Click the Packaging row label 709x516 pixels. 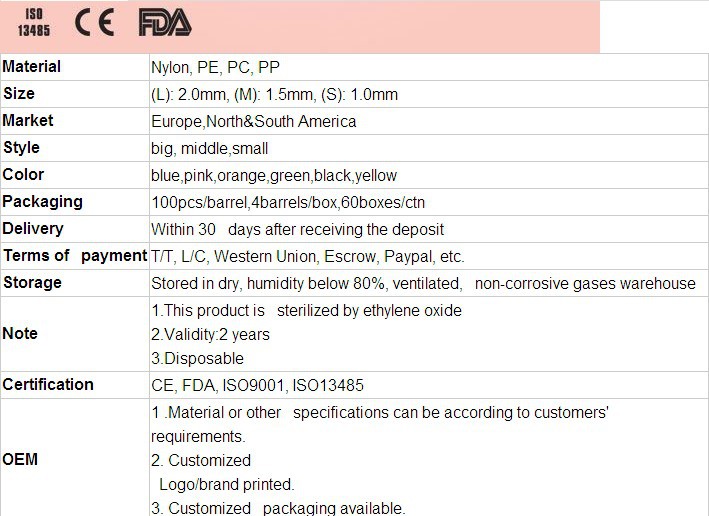(43, 202)
